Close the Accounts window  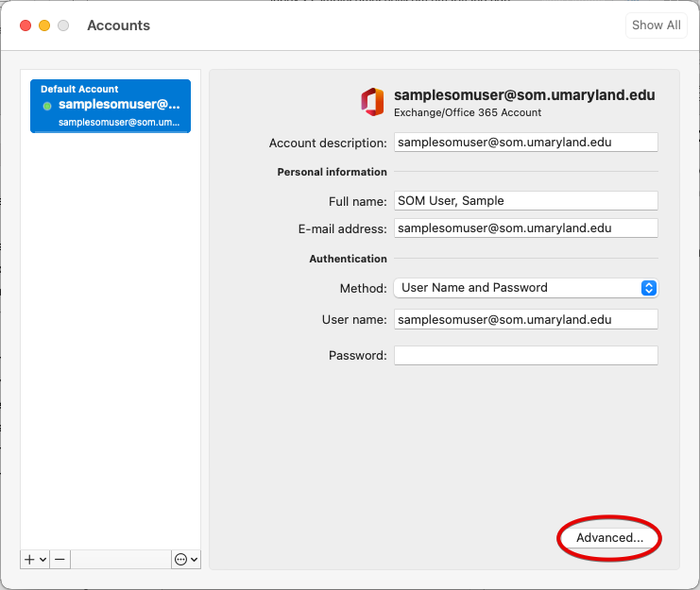pyautogui.click(x=25, y=25)
